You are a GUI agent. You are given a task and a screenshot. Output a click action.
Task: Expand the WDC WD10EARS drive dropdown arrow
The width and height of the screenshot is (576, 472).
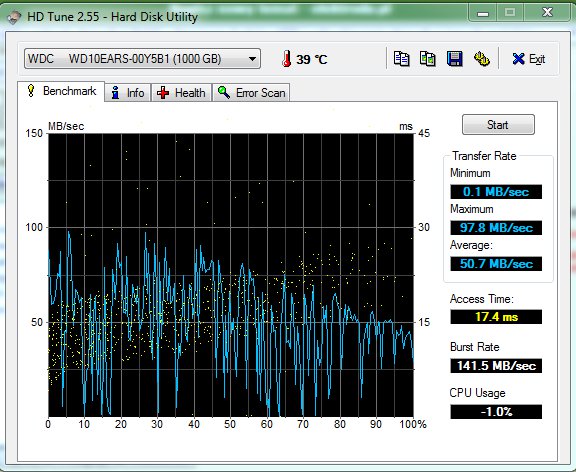(x=252, y=59)
